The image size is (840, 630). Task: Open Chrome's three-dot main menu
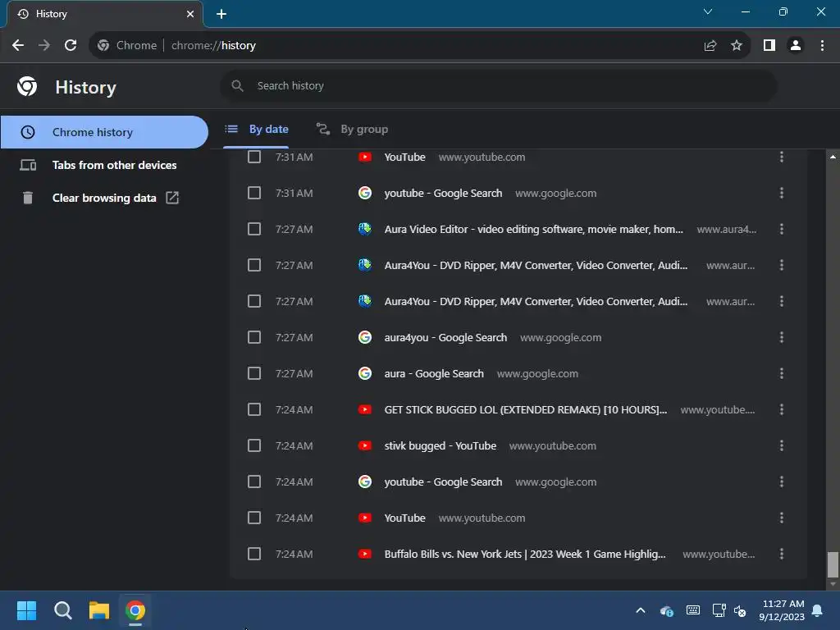coord(822,46)
